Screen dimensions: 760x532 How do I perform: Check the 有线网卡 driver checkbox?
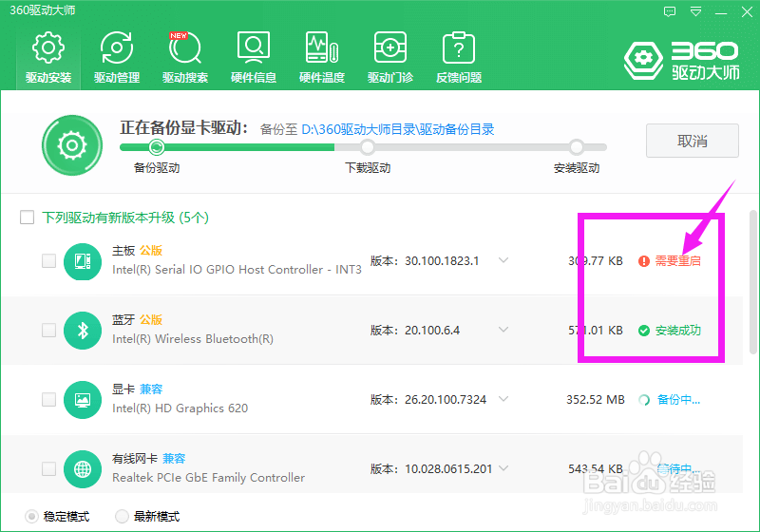49,468
